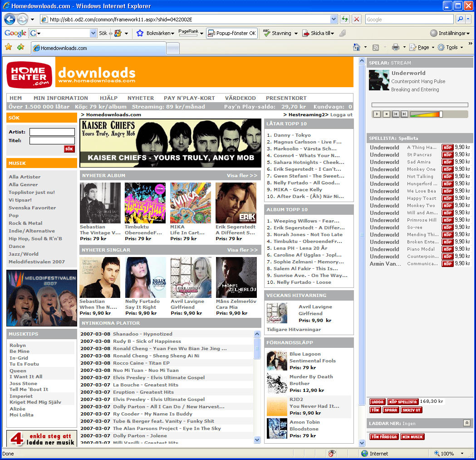Open the status bar zoom level dropdown

(462, 454)
